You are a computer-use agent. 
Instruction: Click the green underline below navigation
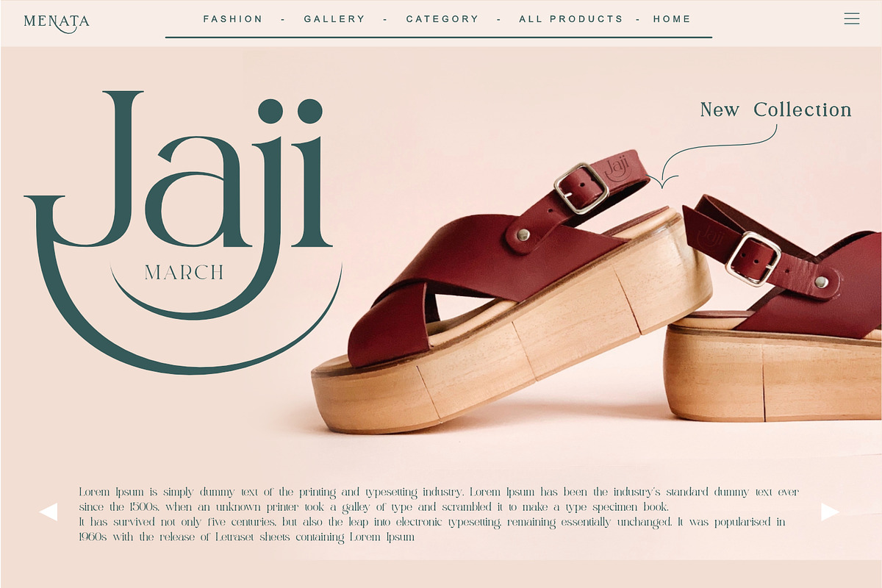[439, 37]
